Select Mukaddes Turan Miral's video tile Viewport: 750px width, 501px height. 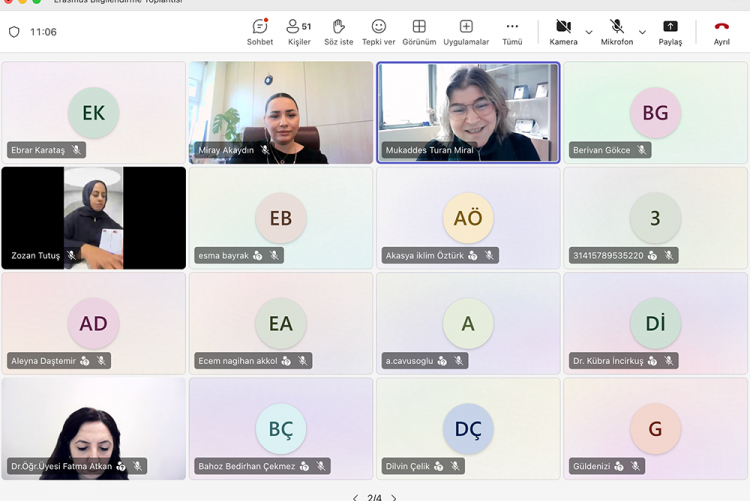[x=468, y=112]
